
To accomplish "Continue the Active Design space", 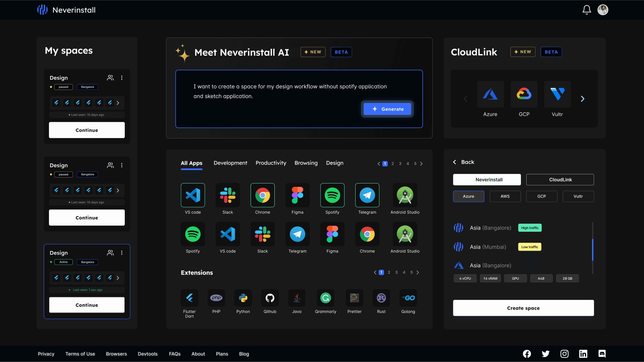I will pos(87,305).
